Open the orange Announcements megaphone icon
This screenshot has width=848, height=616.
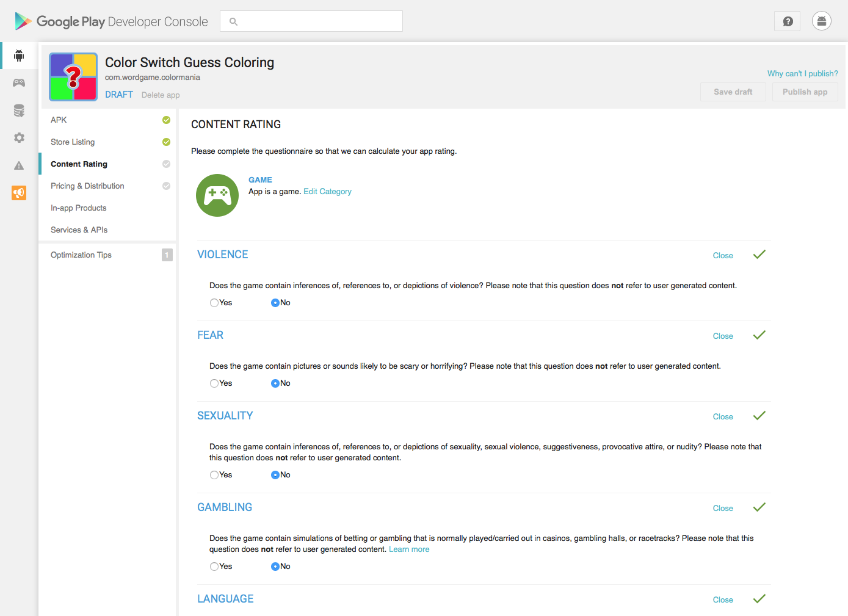click(x=19, y=193)
